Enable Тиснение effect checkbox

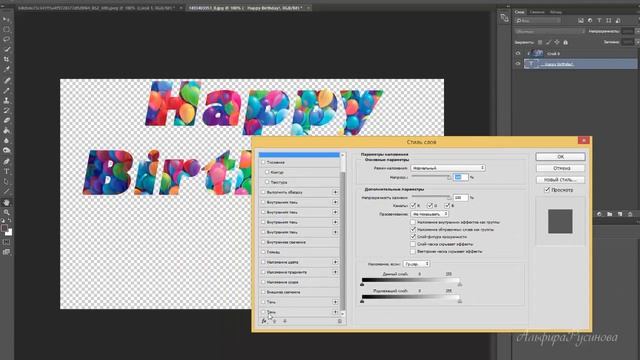263,162
